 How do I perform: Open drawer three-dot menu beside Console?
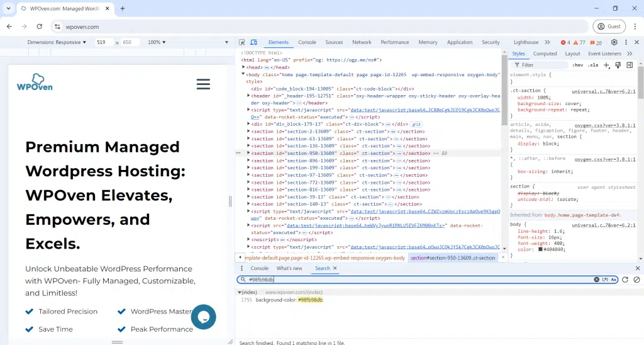tap(242, 268)
